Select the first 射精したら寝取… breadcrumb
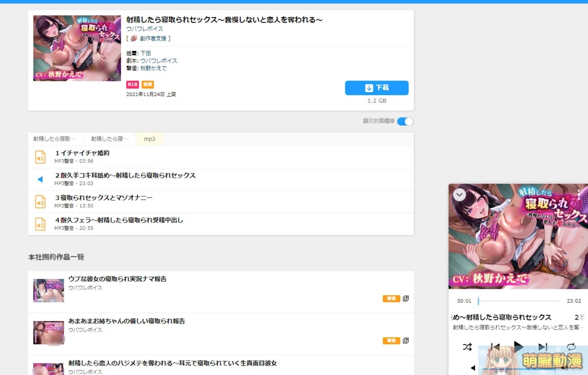 click(53, 138)
